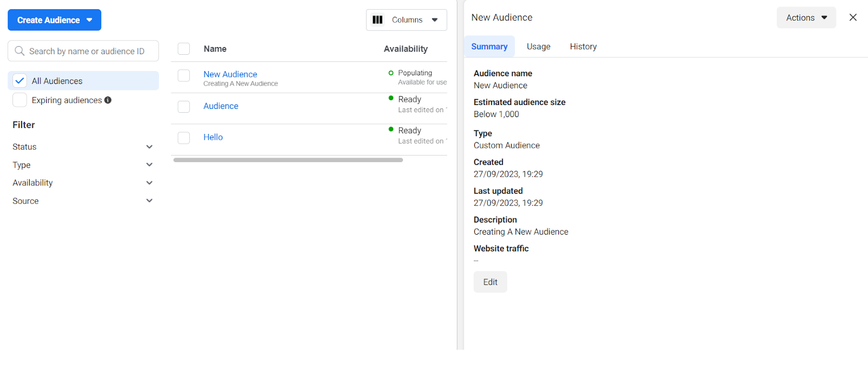Focus the audience search field

point(87,51)
